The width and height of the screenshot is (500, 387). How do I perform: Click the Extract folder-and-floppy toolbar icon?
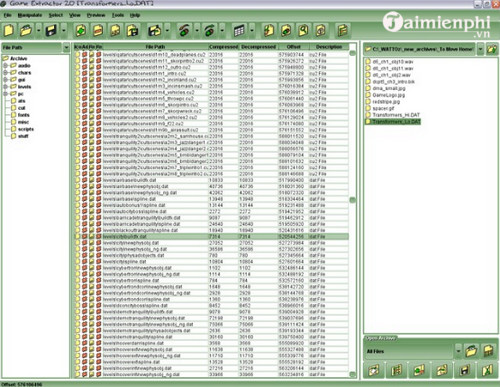pos(155,30)
